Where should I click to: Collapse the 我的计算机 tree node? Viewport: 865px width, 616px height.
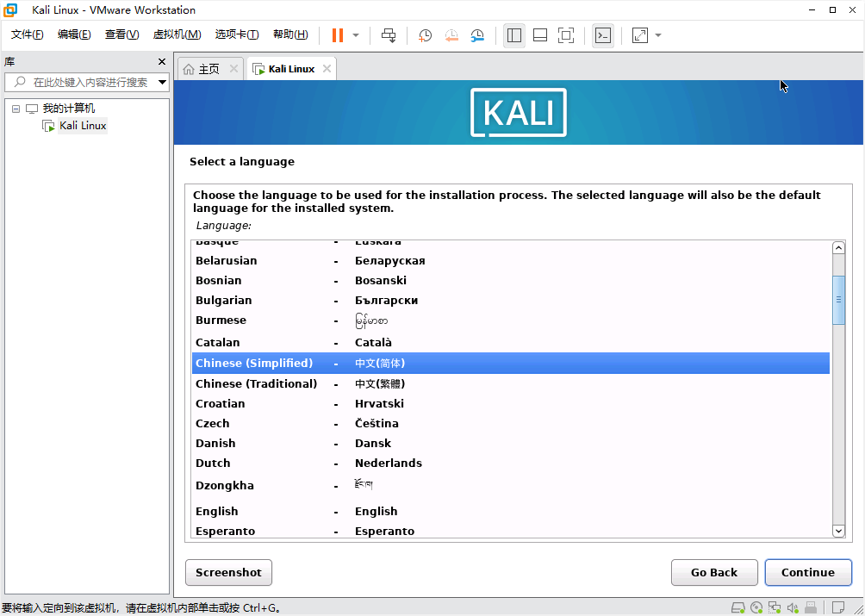point(16,109)
